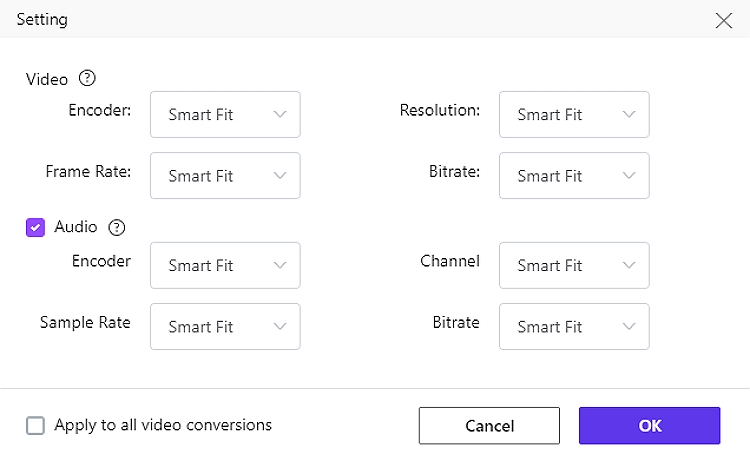Expand the Video Bitrate dropdown
Screen dimensions: 750x461
pos(574,176)
